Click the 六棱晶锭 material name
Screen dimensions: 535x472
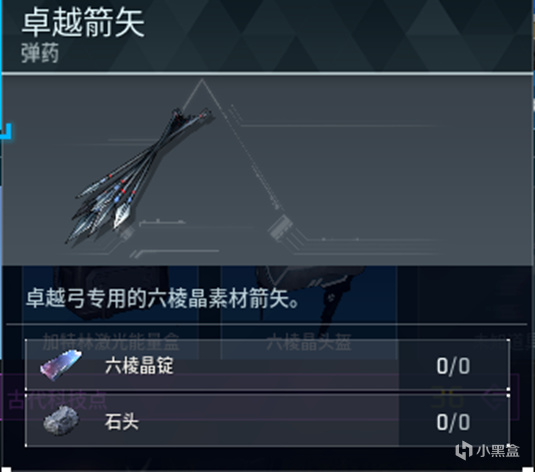(139, 366)
